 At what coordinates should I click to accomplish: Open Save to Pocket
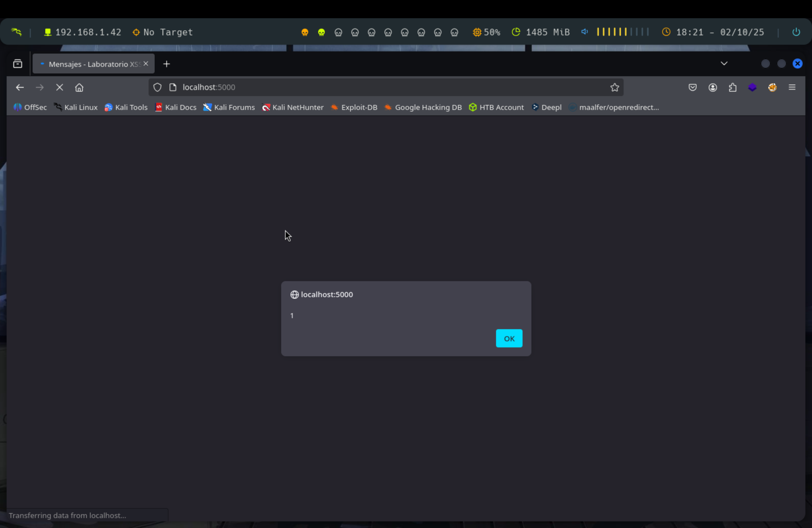(x=692, y=88)
